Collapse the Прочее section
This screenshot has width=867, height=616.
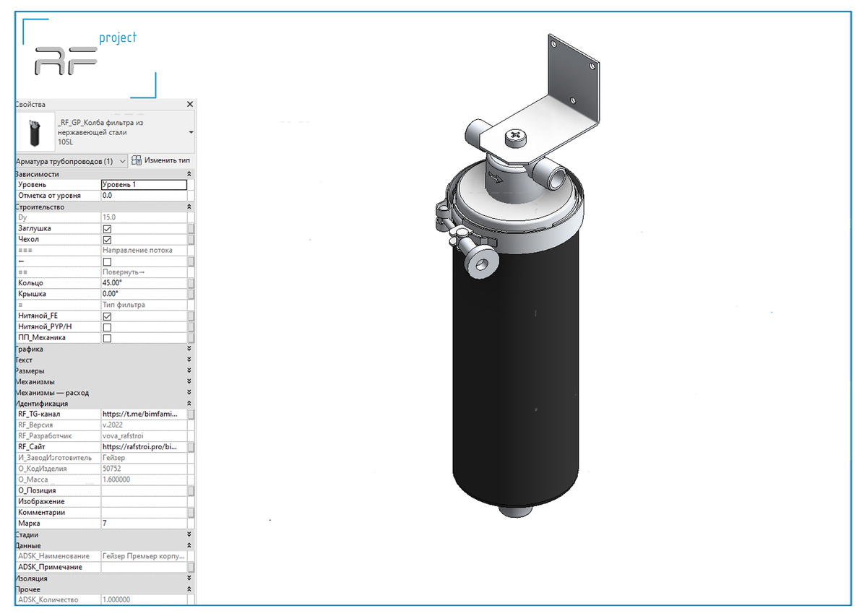pos(189,589)
